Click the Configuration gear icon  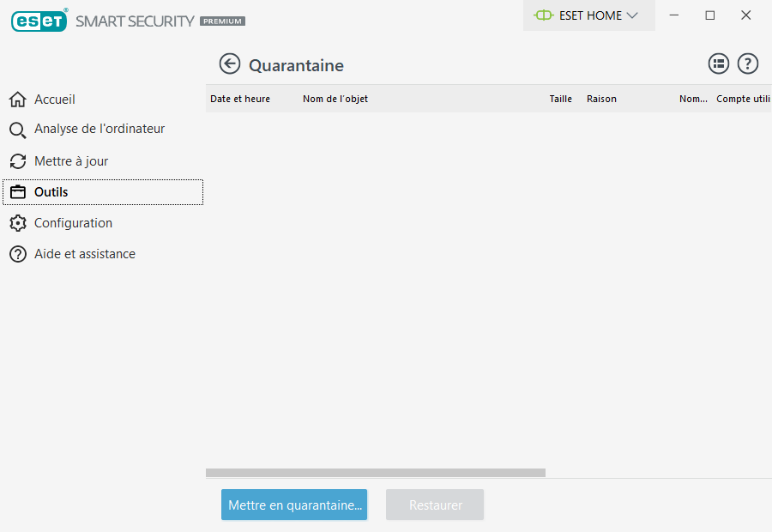[18, 223]
